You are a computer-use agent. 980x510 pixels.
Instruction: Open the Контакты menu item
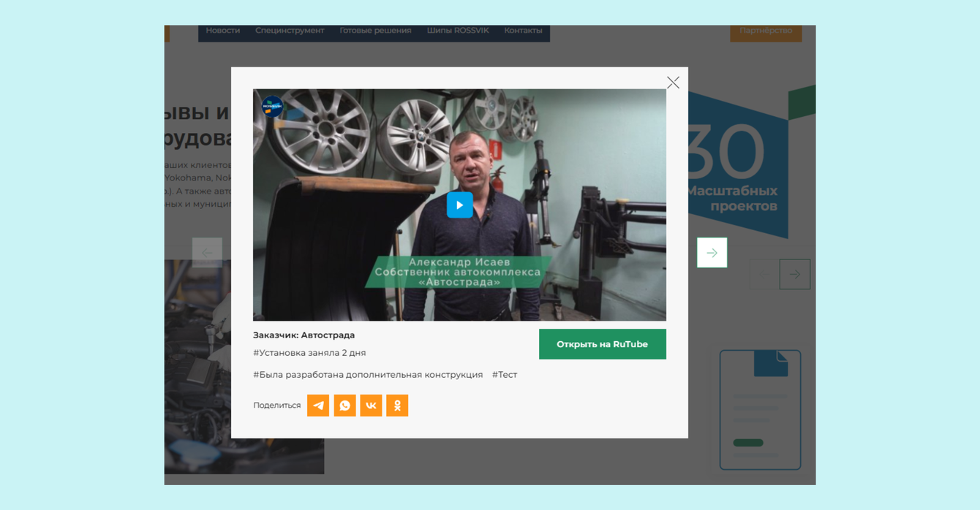pos(523,31)
